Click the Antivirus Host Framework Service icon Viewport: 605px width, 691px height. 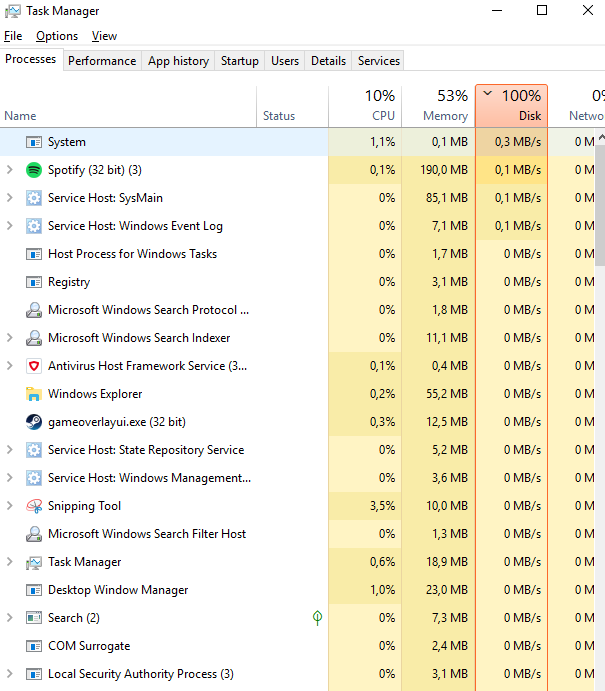click(33, 366)
